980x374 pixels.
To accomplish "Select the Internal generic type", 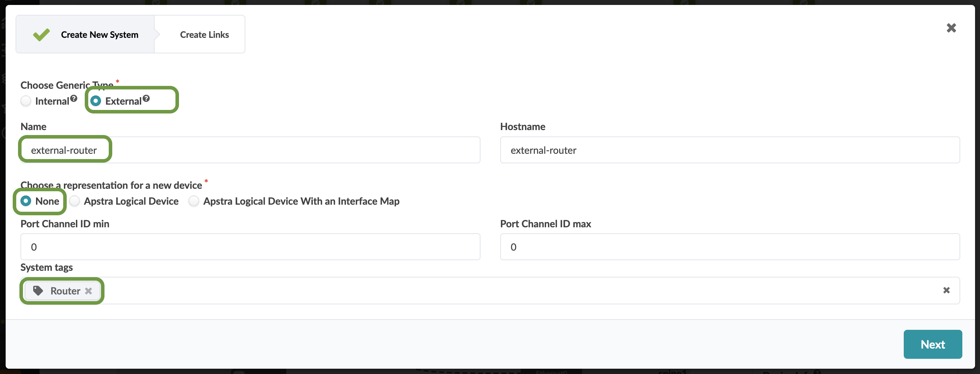I will (x=26, y=101).
